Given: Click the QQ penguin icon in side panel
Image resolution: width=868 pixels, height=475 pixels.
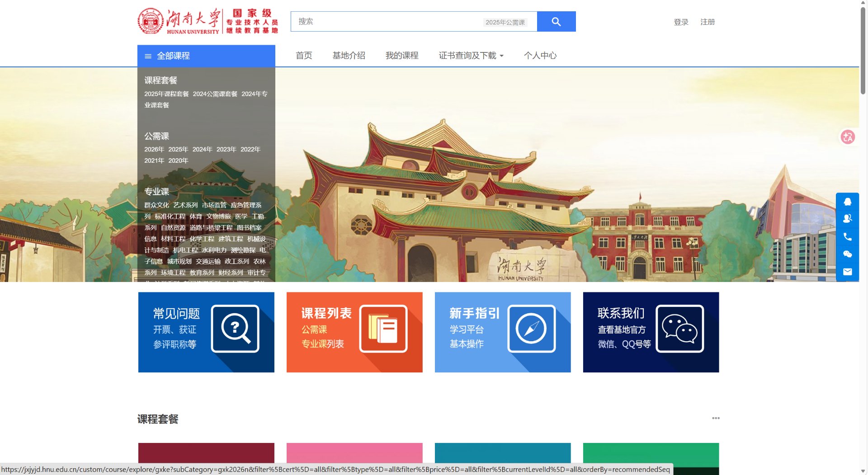Looking at the screenshot, I should pos(848,202).
